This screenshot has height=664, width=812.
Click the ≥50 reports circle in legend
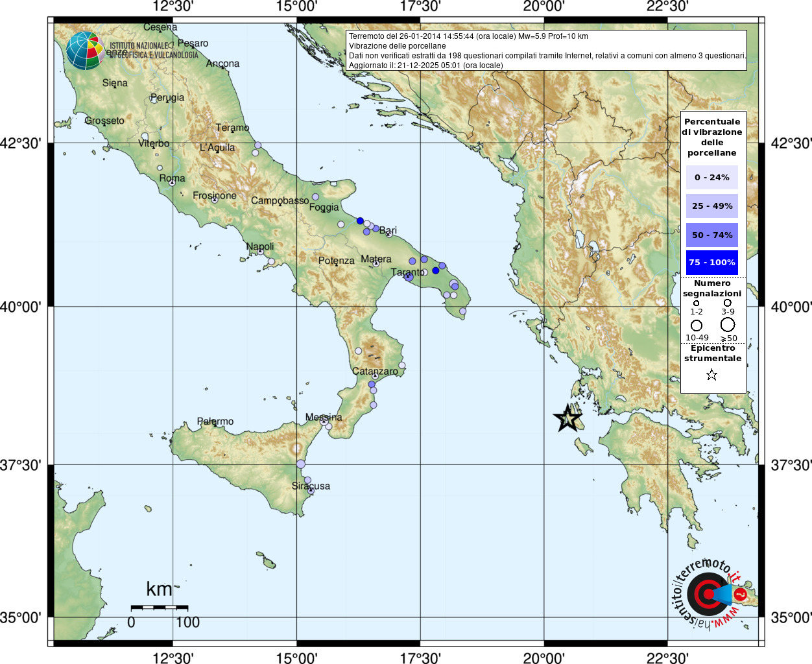(x=728, y=325)
